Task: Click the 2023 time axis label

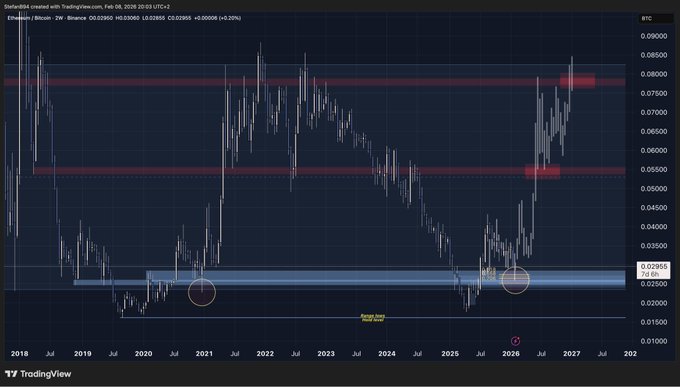Action: 326,354
